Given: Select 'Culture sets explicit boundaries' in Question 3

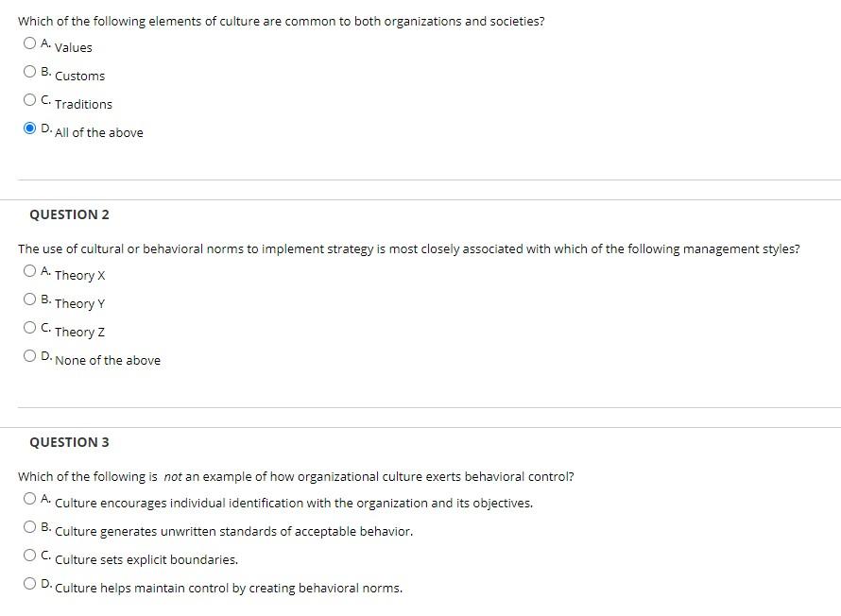Looking at the screenshot, I should pos(29,555).
